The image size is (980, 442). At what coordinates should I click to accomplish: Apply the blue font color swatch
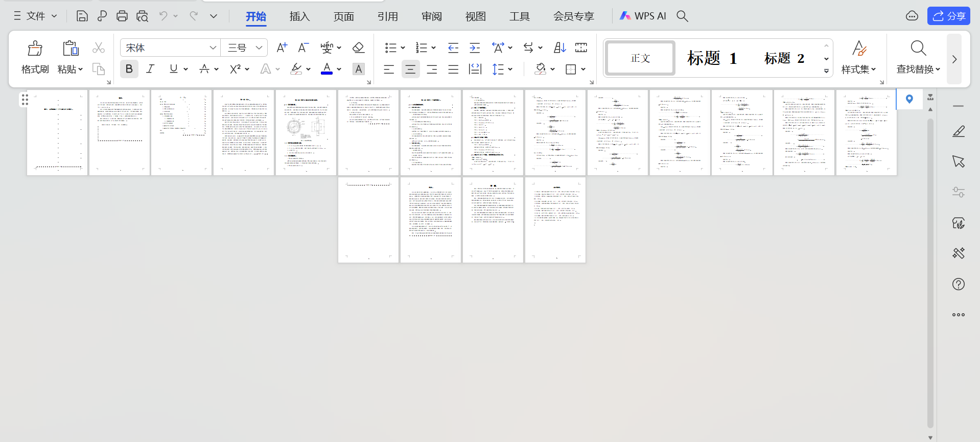[x=327, y=69]
